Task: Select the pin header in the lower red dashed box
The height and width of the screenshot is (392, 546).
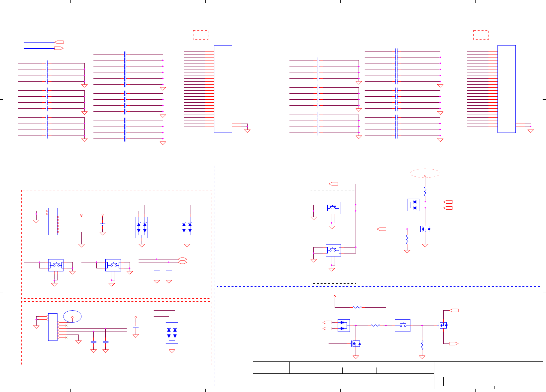Action: (53, 327)
